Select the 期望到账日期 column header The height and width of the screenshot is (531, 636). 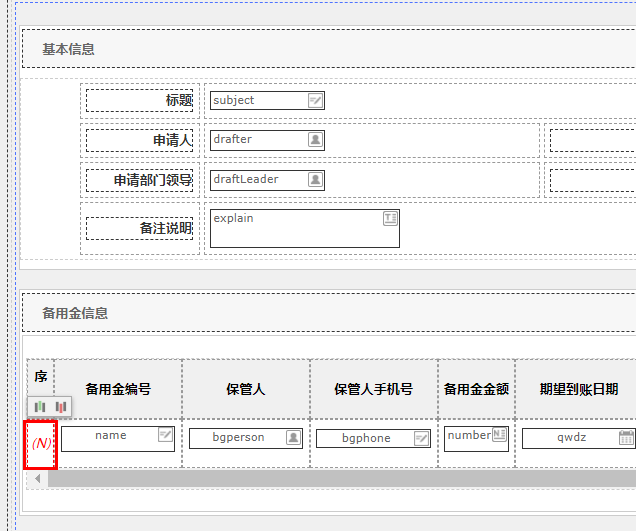point(579,389)
